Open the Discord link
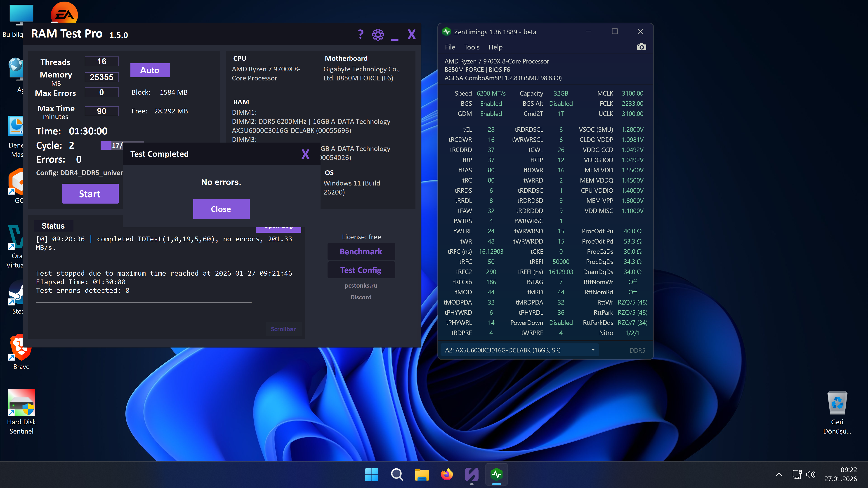The width and height of the screenshot is (868, 488). tap(361, 297)
